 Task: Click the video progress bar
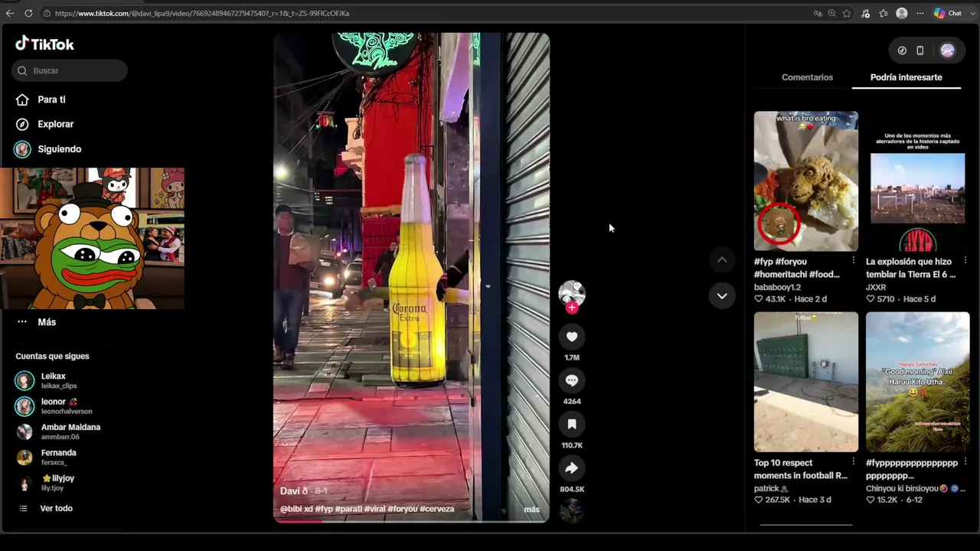411,521
